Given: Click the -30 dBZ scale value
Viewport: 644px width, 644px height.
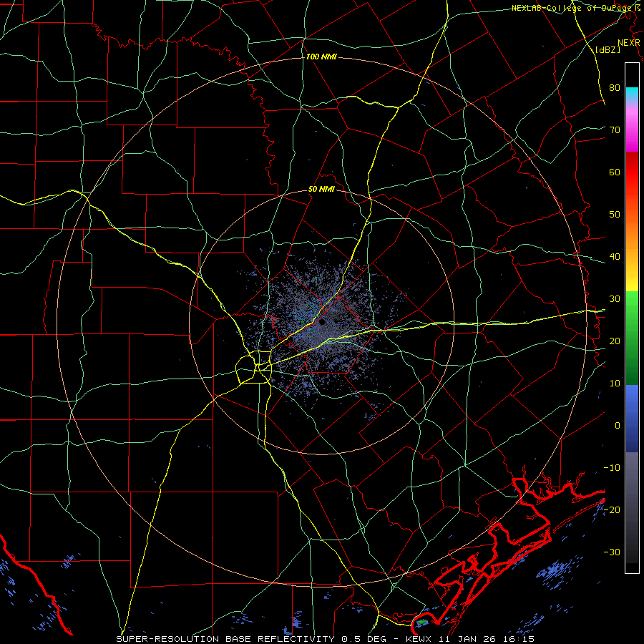Looking at the screenshot, I should click(612, 552).
